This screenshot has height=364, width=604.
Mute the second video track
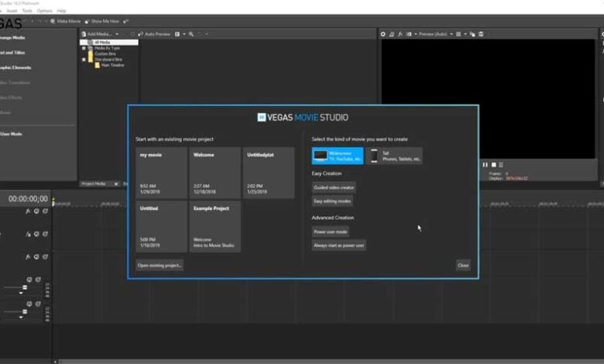click(x=36, y=234)
